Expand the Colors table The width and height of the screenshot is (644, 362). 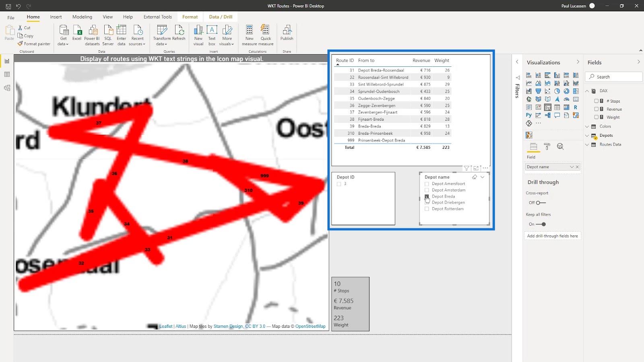[x=587, y=126]
